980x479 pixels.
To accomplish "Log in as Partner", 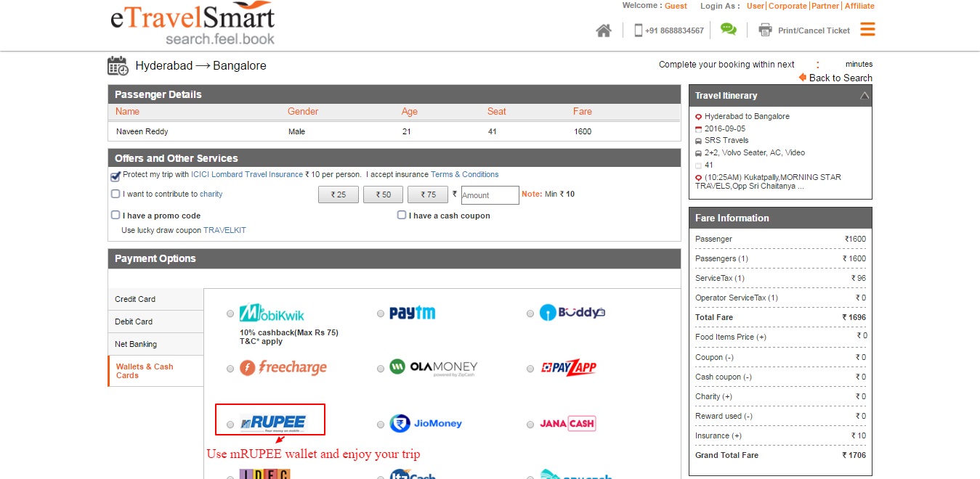I will pyautogui.click(x=825, y=6).
